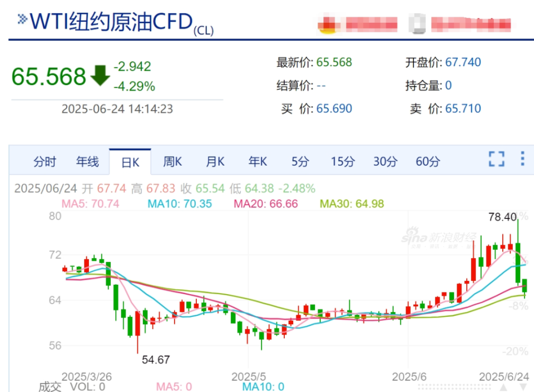This screenshot has height=392, width=534.
Task: Click the -2.48% value in chart header
Action: [x=297, y=188]
